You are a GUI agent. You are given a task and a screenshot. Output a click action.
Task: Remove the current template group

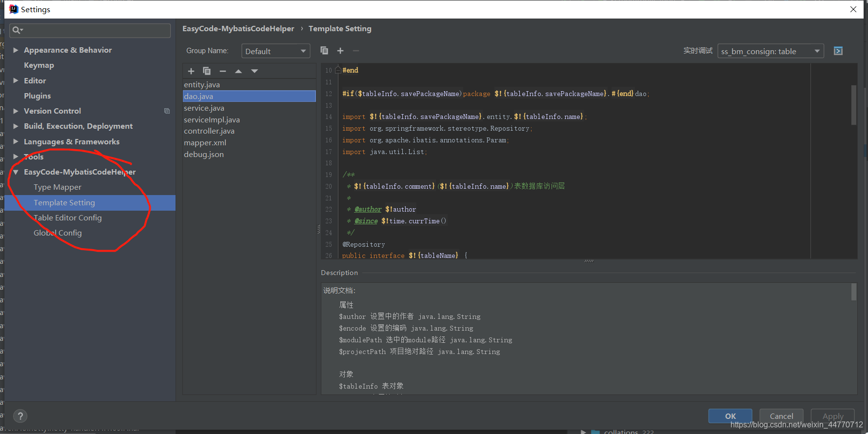[x=356, y=51]
